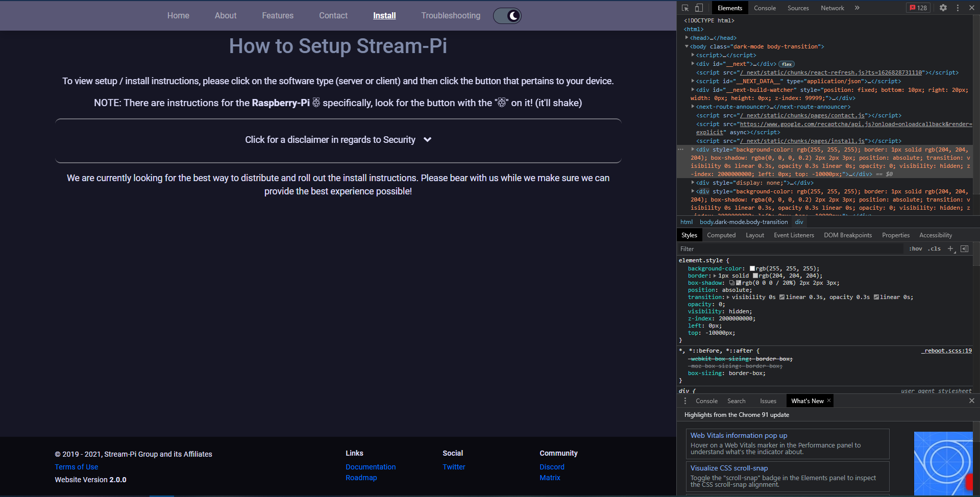This screenshot has width=980, height=497.
Task: Focus the styles Filter input
Action: tap(791, 248)
